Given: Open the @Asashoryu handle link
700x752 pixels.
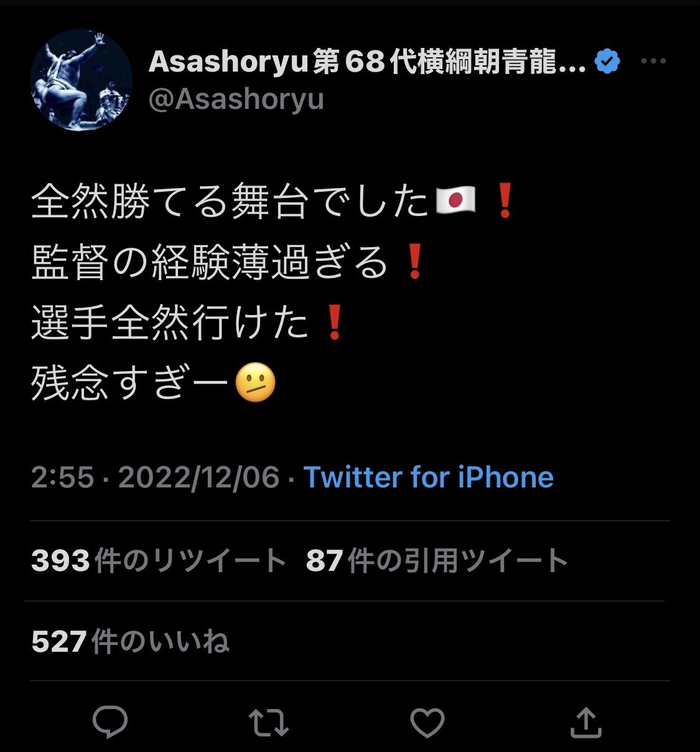Looking at the screenshot, I should 236,99.
